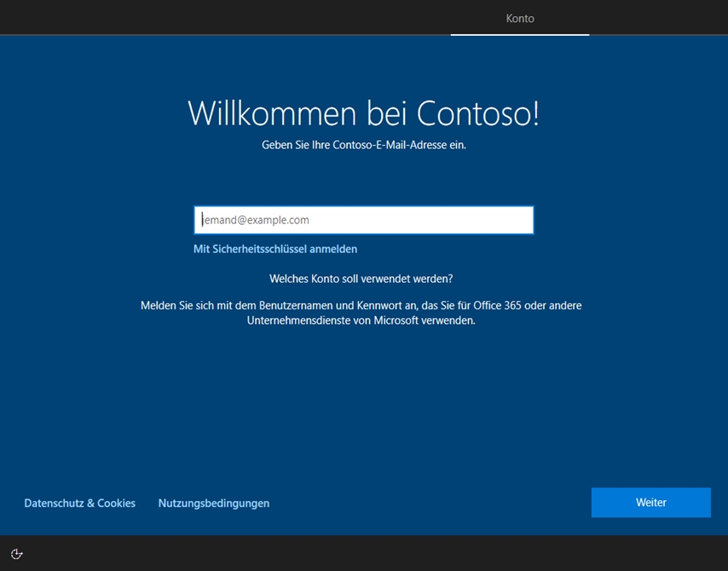The width and height of the screenshot is (728, 571).
Task: Click the 'example.com' placeholder text
Action: click(x=279, y=220)
